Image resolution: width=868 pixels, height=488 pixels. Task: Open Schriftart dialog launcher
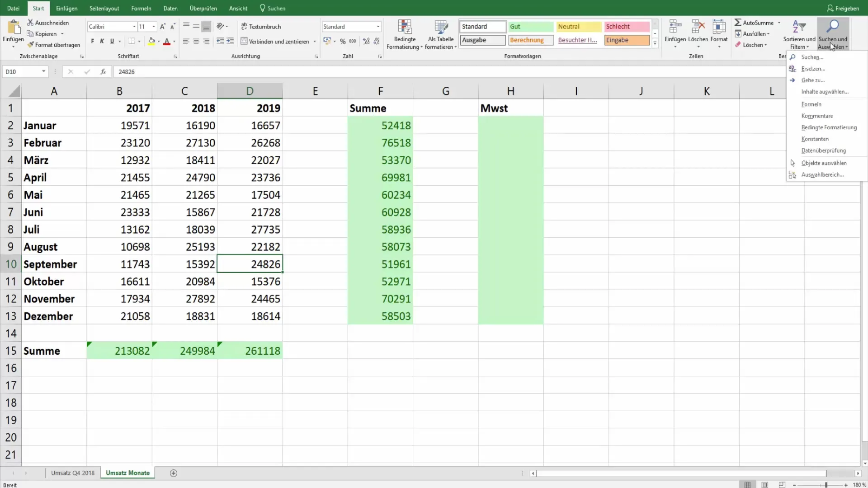point(175,56)
